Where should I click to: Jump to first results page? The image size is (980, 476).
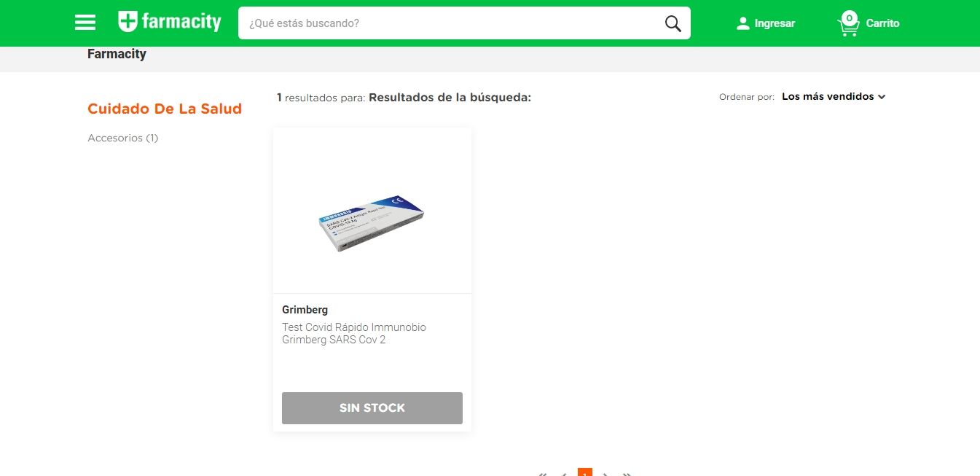click(x=542, y=473)
